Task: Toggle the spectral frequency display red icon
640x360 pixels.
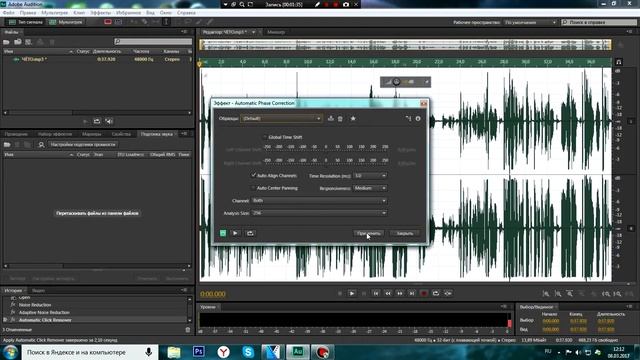Action: coord(108,22)
